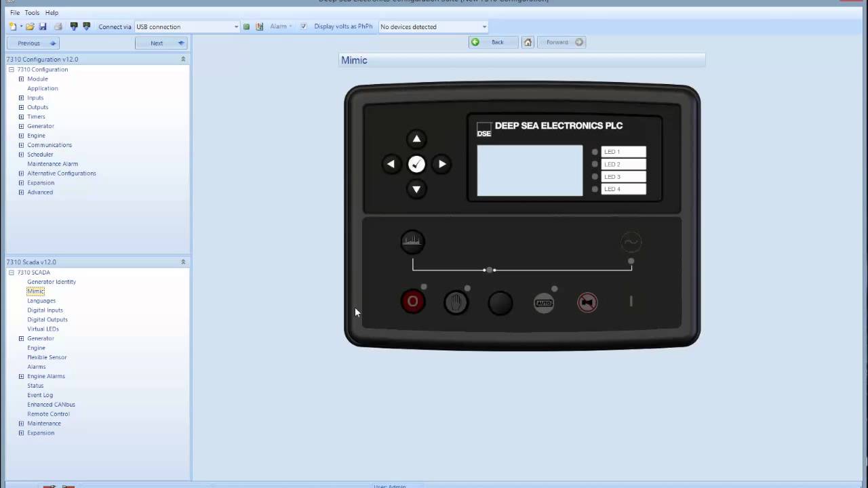Image resolution: width=868 pixels, height=488 pixels.
Task: Click the second green module transfer icon
Action: (x=87, y=26)
